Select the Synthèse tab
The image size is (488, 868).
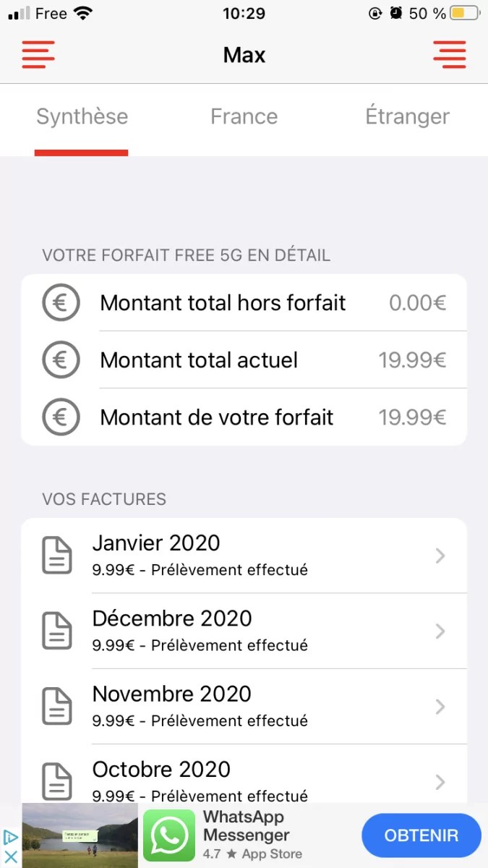(x=82, y=116)
